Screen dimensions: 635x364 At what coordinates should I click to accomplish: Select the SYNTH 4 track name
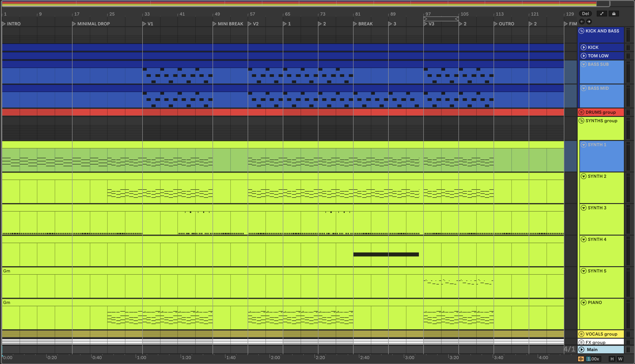(x=597, y=239)
